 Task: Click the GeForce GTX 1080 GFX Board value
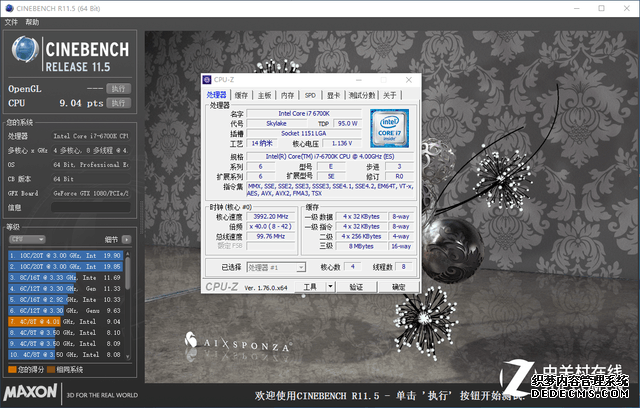(x=91, y=193)
